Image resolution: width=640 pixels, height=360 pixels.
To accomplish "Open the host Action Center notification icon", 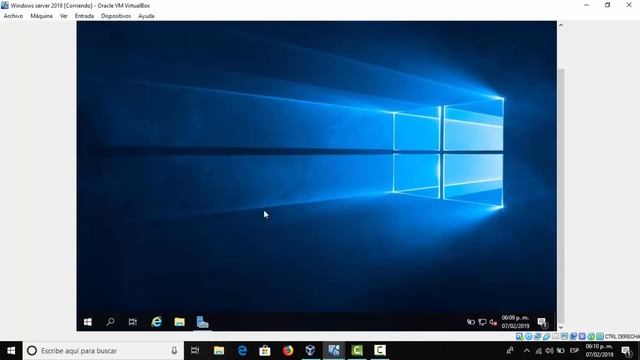I will tap(627, 351).
